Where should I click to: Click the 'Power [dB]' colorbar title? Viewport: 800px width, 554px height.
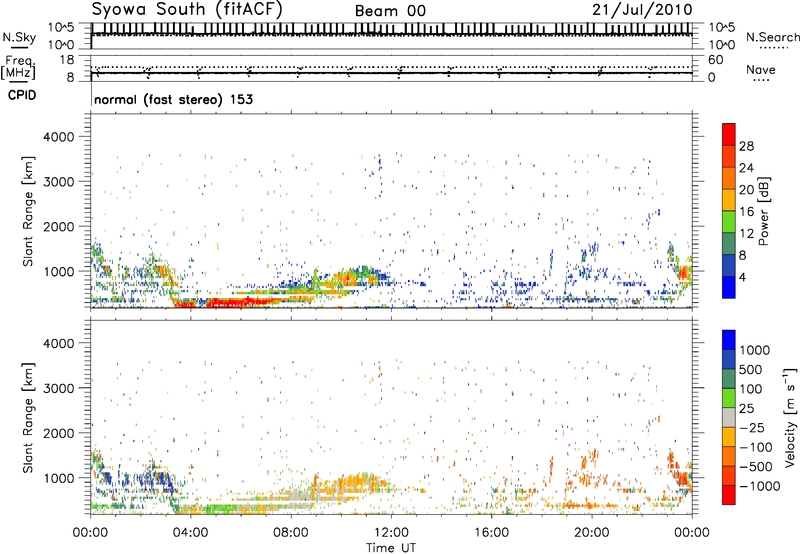point(763,211)
